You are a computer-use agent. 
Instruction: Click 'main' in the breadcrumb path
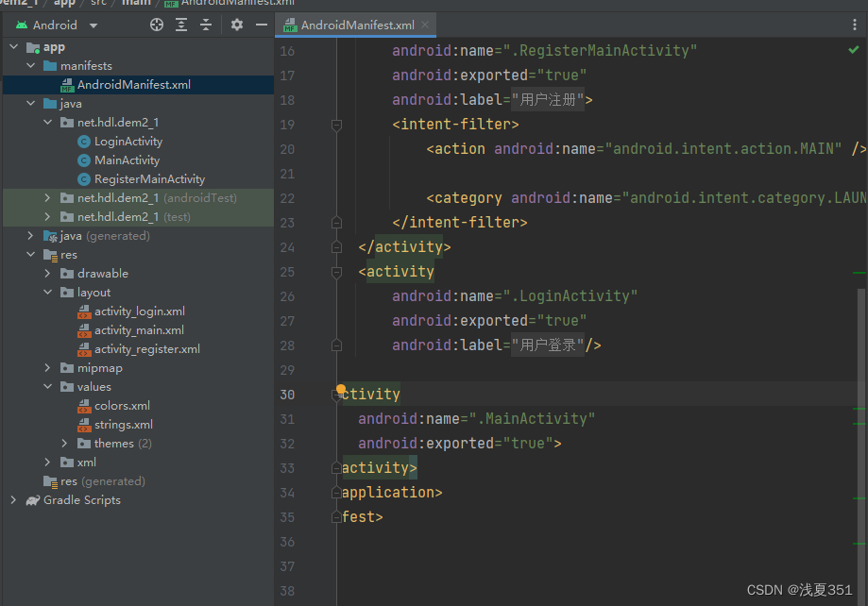tap(136, 3)
